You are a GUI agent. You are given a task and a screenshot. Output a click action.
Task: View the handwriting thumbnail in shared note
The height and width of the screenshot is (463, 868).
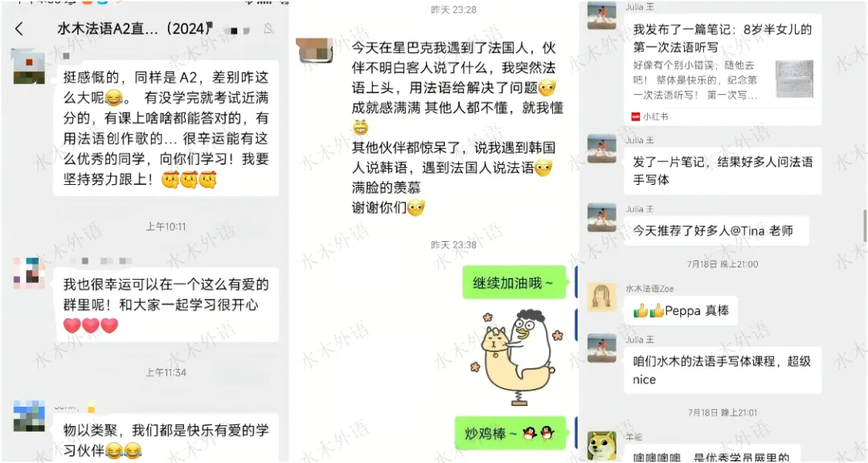pyautogui.click(x=794, y=79)
